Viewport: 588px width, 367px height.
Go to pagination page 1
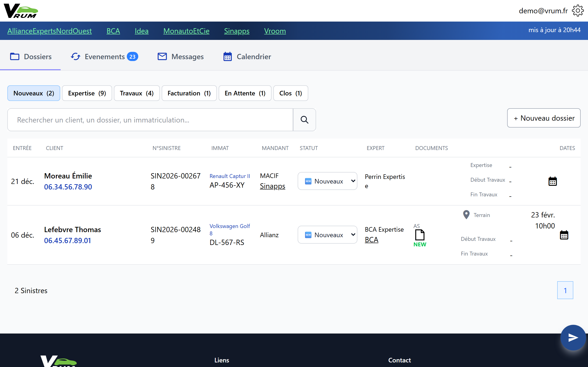pos(565,290)
